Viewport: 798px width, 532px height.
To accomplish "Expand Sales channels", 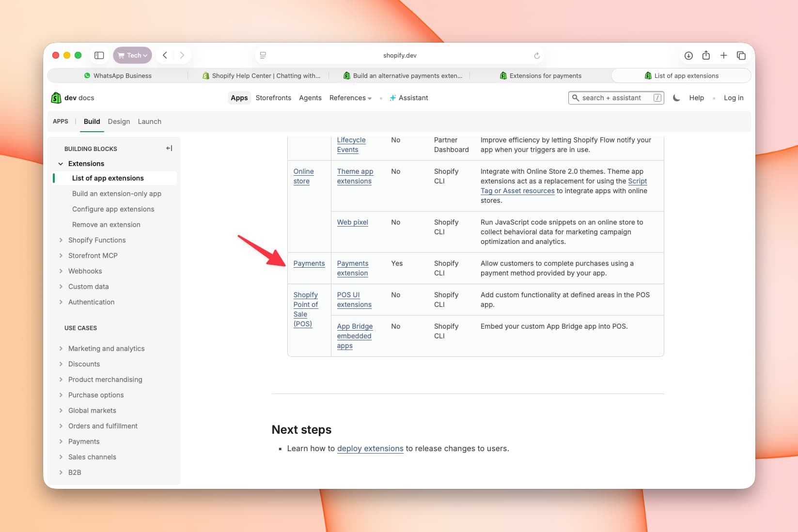I will coord(61,457).
